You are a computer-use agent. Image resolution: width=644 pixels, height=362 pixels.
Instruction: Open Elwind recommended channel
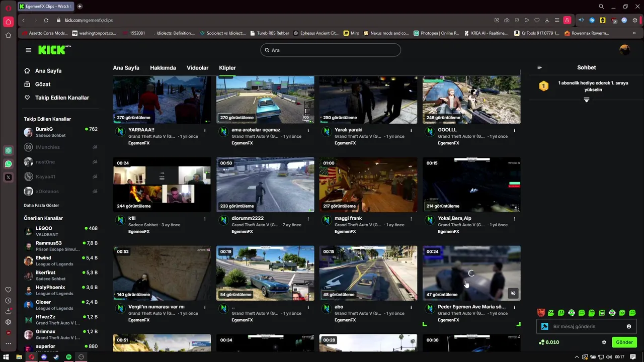(x=60, y=260)
